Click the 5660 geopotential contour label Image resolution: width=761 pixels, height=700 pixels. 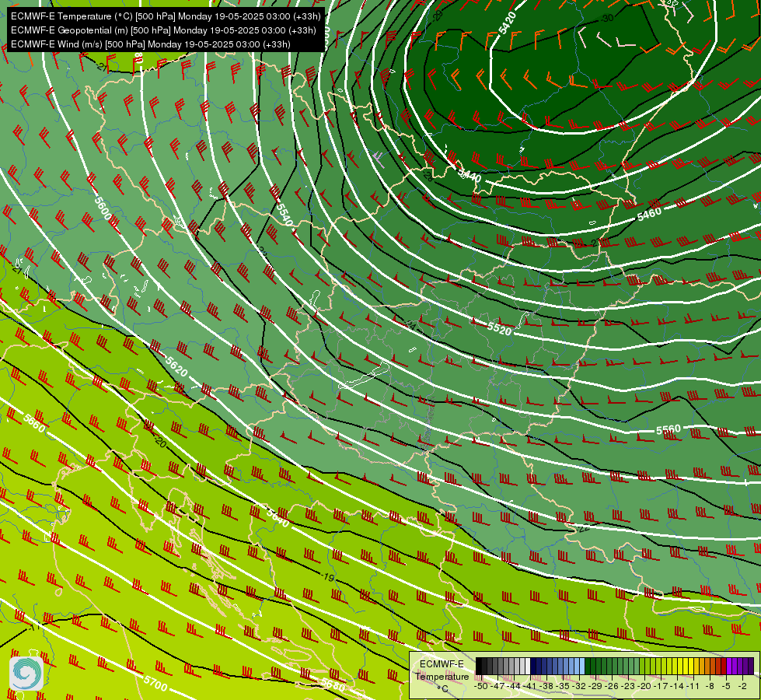(x=34, y=424)
